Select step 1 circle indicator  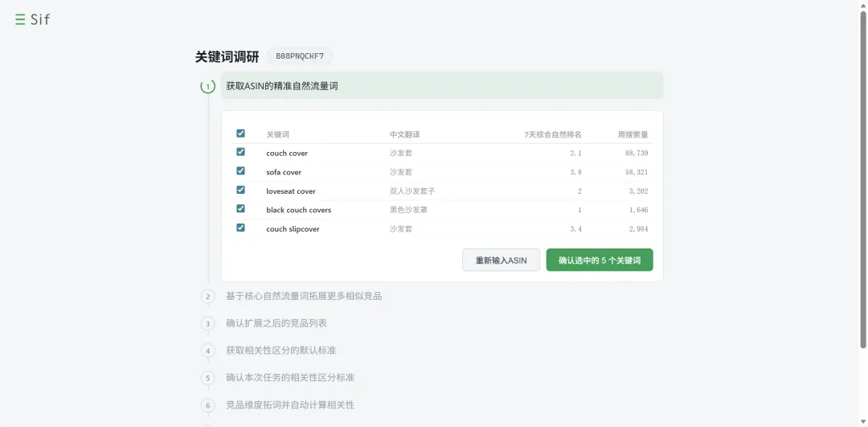click(208, 86)
